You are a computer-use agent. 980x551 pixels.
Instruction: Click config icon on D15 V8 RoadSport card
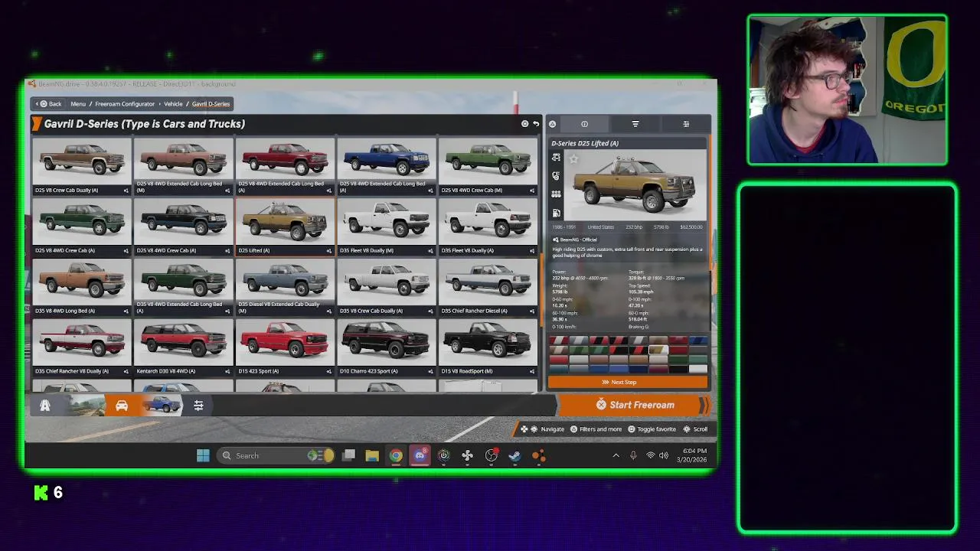tap(533, 371)
